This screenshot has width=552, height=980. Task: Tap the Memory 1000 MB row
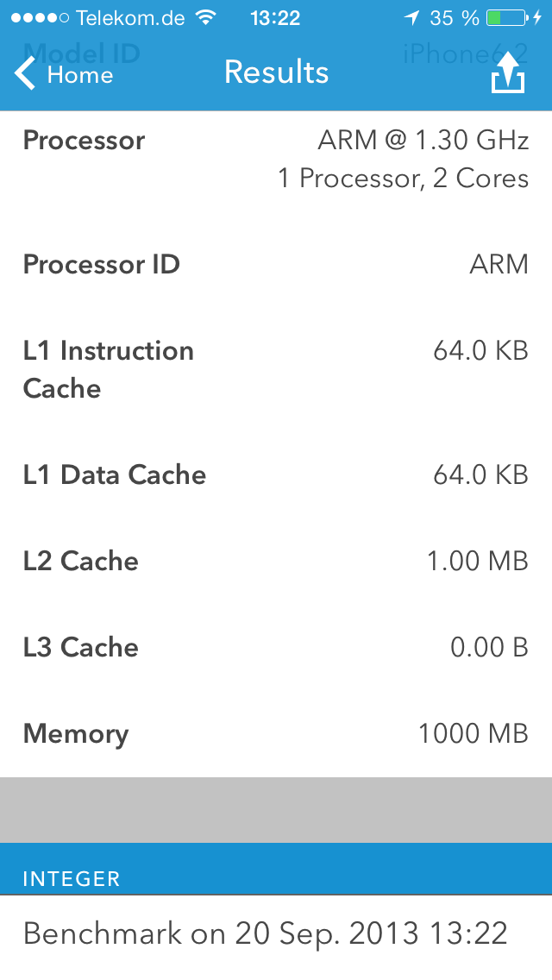[276, 733]
